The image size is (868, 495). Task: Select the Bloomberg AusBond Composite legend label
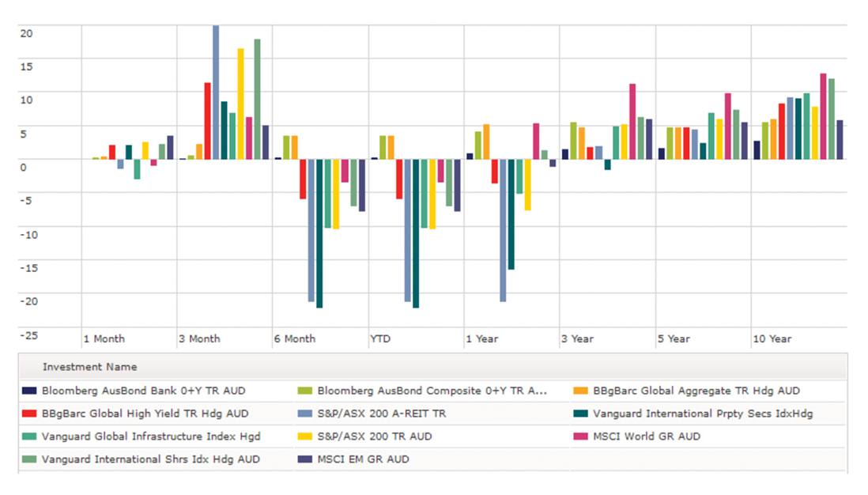click(432, 391)
